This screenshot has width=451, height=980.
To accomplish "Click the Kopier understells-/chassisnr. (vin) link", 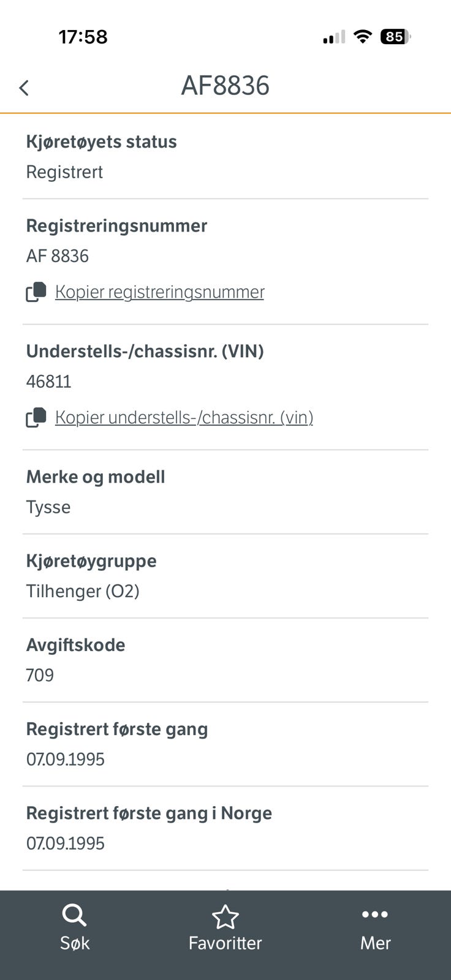I will tap(184, 418).
